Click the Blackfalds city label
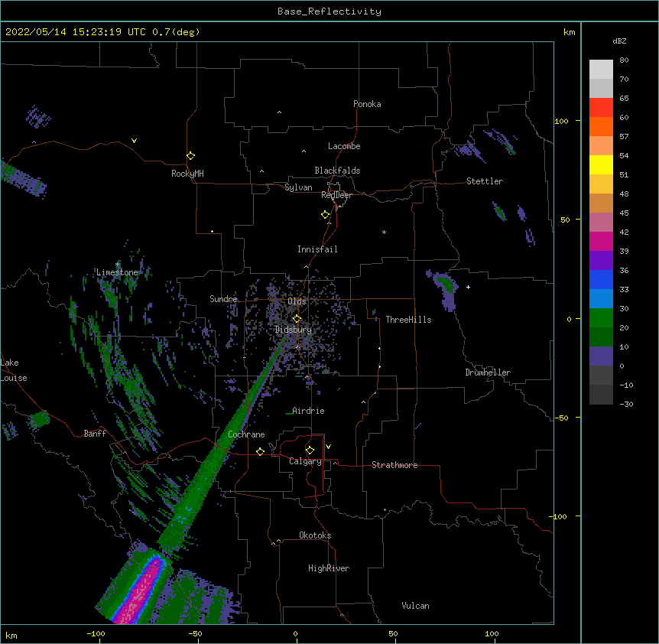This screenshot has height=644, width=659. pos(337,171)
